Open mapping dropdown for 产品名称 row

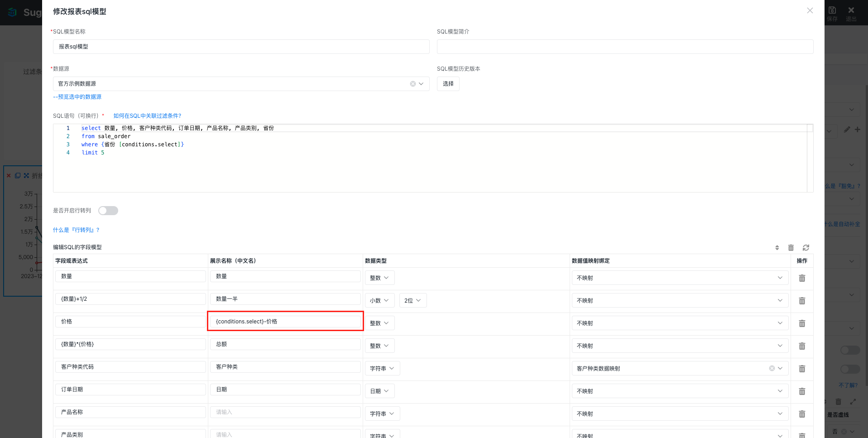click(x=680, y=414)
